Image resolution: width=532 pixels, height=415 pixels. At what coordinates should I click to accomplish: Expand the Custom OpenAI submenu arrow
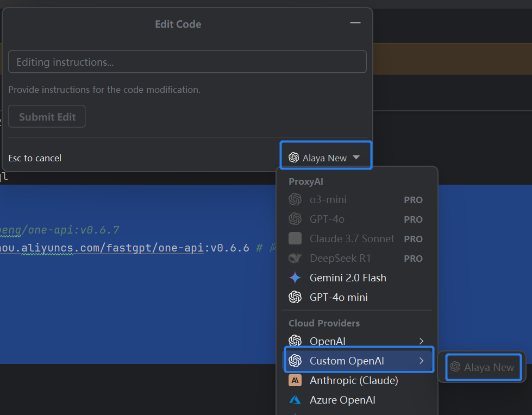click(x=422, y=361)
